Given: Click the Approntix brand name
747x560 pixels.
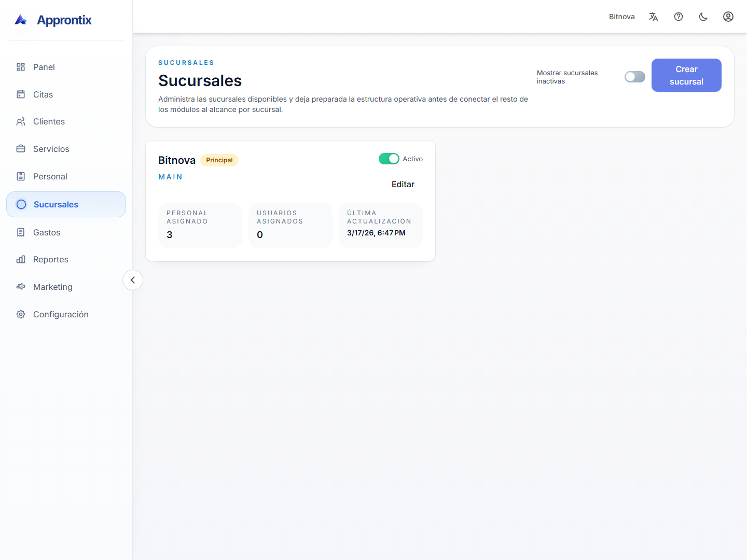Looking at the screenshot, I should (64, 20).
